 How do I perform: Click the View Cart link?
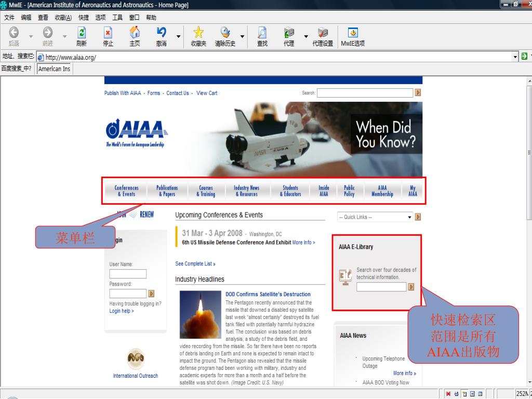click(207, 93)
